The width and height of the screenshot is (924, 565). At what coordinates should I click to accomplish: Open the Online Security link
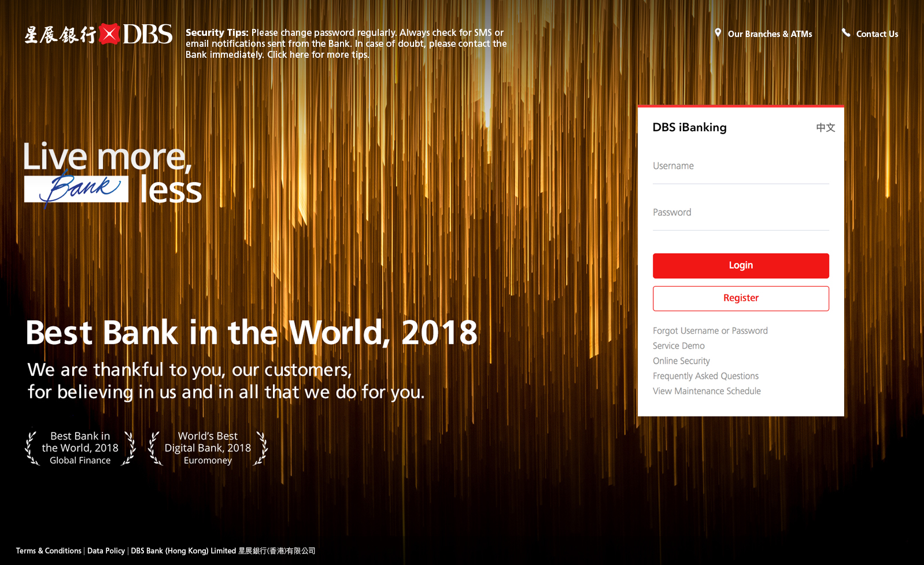click(681, 361)
